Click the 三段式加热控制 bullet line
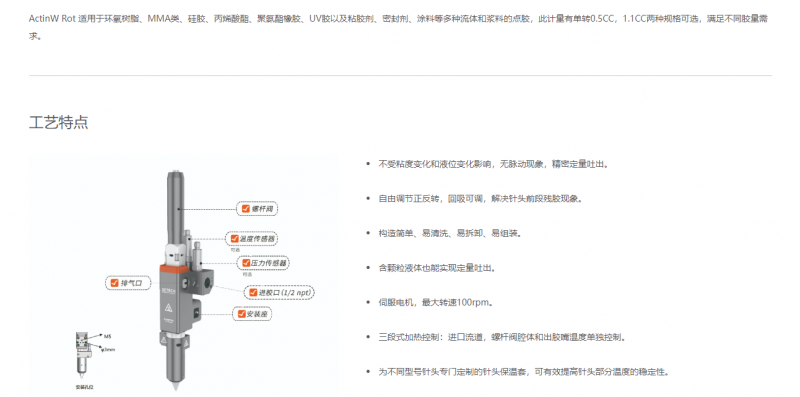This screenshot has width=800, height=397. click(x=502, y=337)
